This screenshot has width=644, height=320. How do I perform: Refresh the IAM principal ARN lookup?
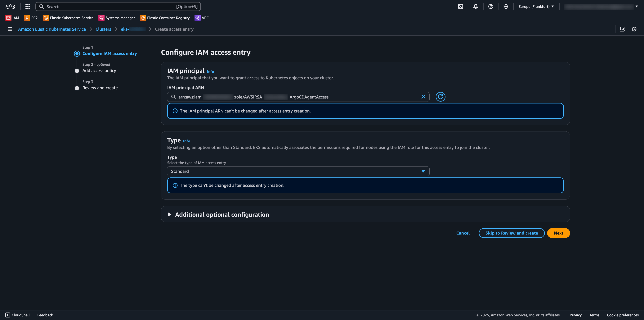pyautogui.click(x=441, y=97)
